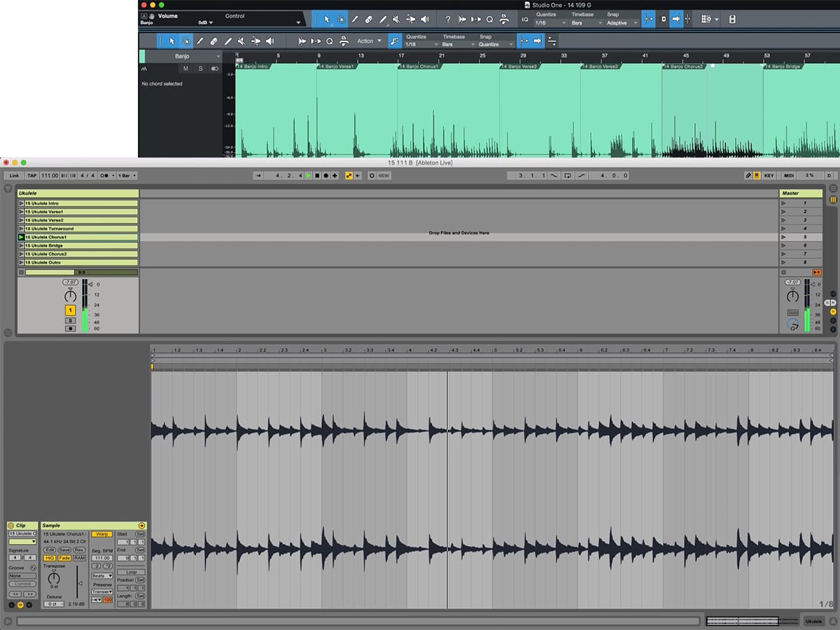Select the Eraser tool in Studio One's top toolbar
The width and height of the screenshot is (840, 630).
[x=368, y=19]
